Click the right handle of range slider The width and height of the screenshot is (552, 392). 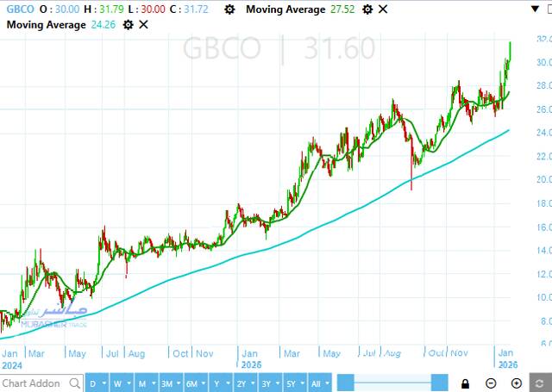click(x=439, y=383)
